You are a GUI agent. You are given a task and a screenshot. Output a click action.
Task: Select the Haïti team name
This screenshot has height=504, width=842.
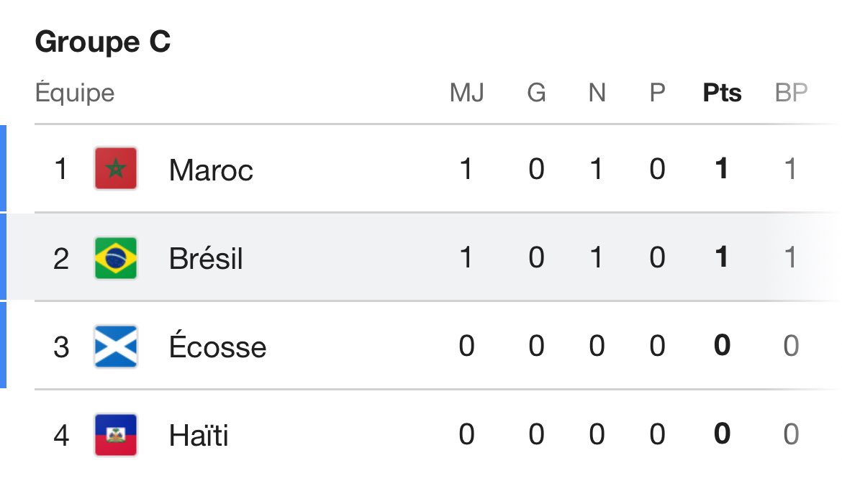coord(199,435)
